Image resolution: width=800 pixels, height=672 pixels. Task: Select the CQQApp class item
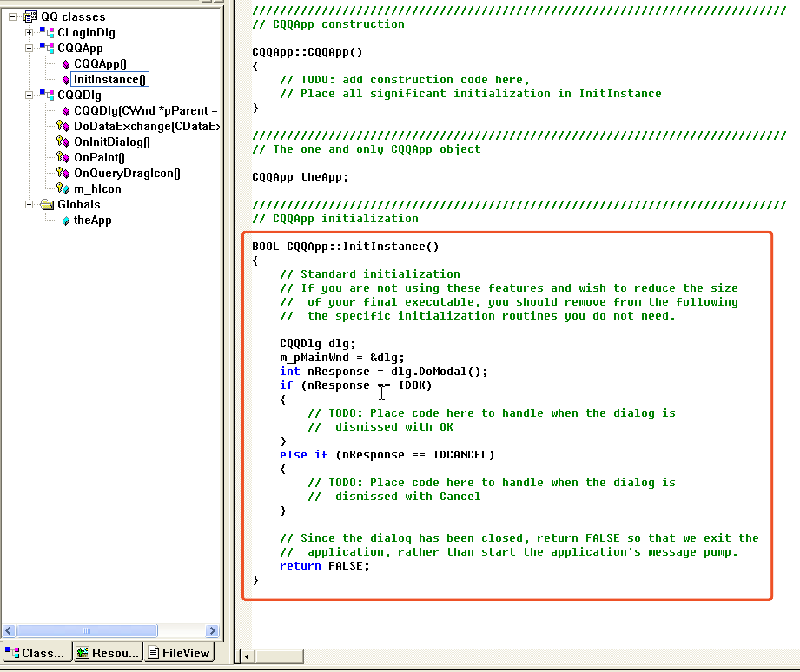coord(80,48)
